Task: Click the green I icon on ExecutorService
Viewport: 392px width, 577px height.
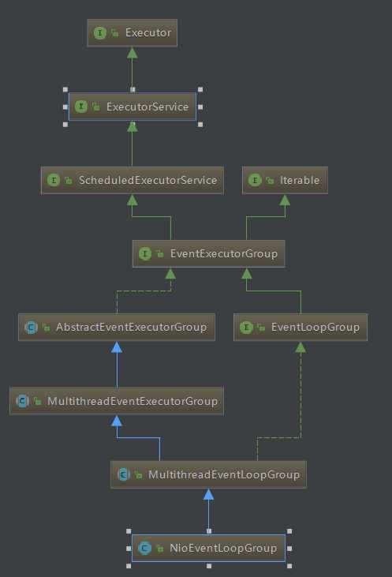Action: click(81, 107)
